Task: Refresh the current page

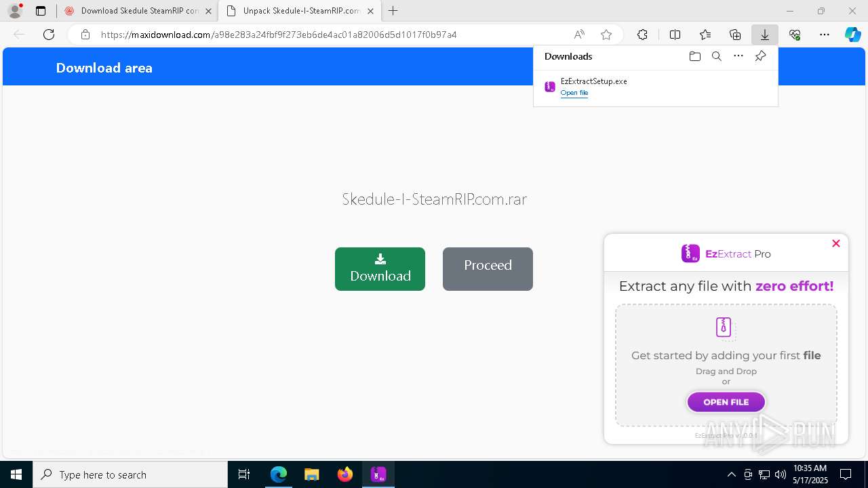Action: pyautogui.click(x=49, y=35)
